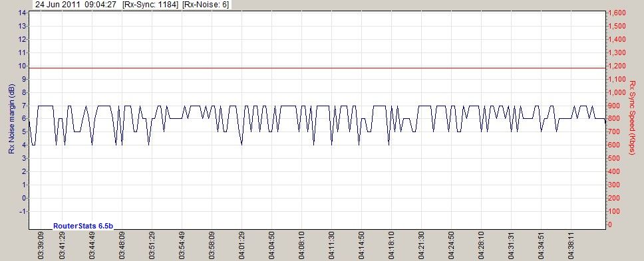Click the '[Rx-Sync: 1184]' readout
Screen dimensions: 644x261
click(150, 5)
